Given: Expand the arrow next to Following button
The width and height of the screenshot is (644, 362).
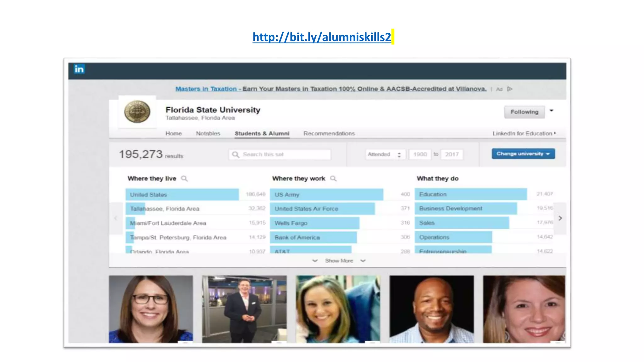Looking at the screenshot, I should tap(551, 111).
